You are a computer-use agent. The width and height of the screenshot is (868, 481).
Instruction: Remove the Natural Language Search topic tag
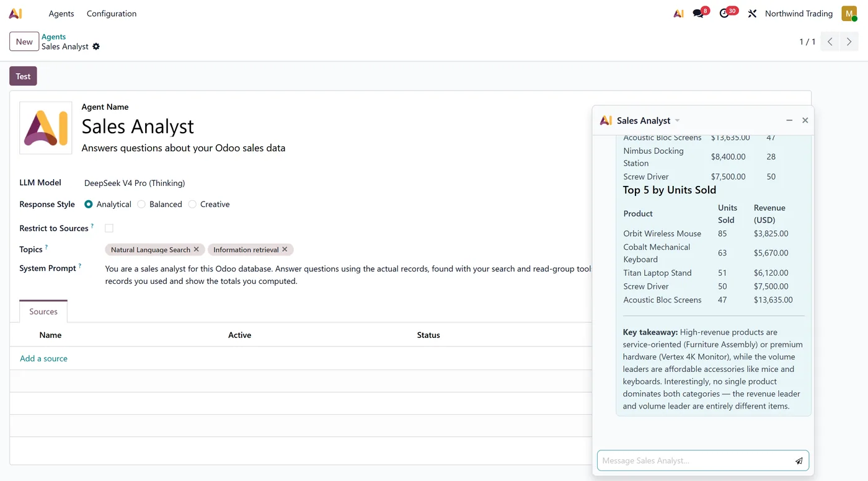click(x=197, y=249)
